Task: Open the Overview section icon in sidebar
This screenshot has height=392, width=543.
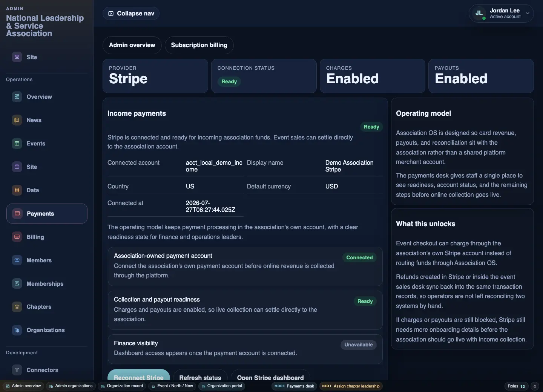Action: point(17,97)
